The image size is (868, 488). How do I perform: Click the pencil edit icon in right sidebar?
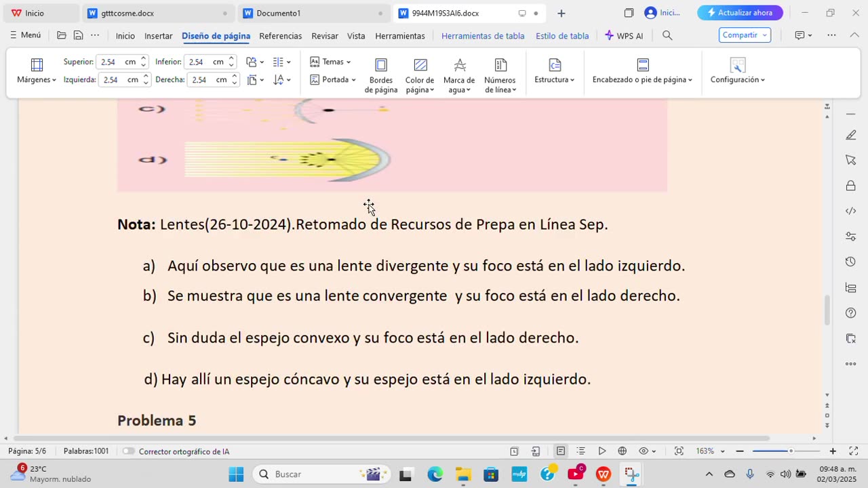pyautogui.click(x=851, y=135)
